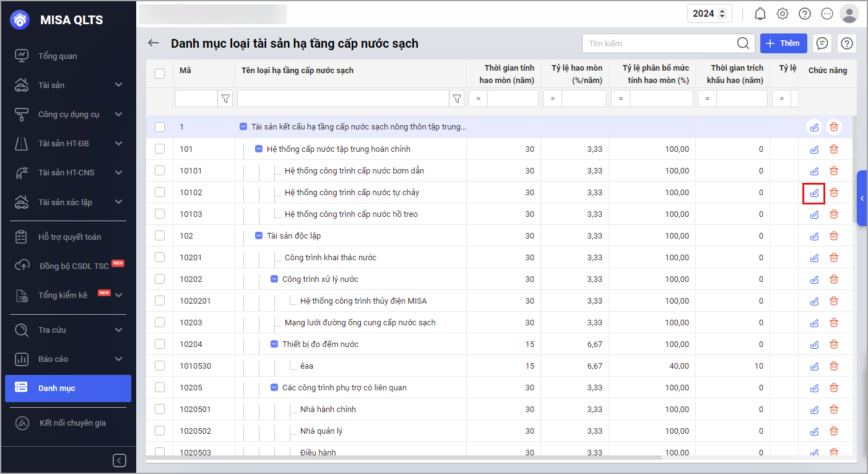Image resolution: width=868 pixels, height=474 pixels.
Task: Click the Thêm button
Action: [x=783, y=43]
